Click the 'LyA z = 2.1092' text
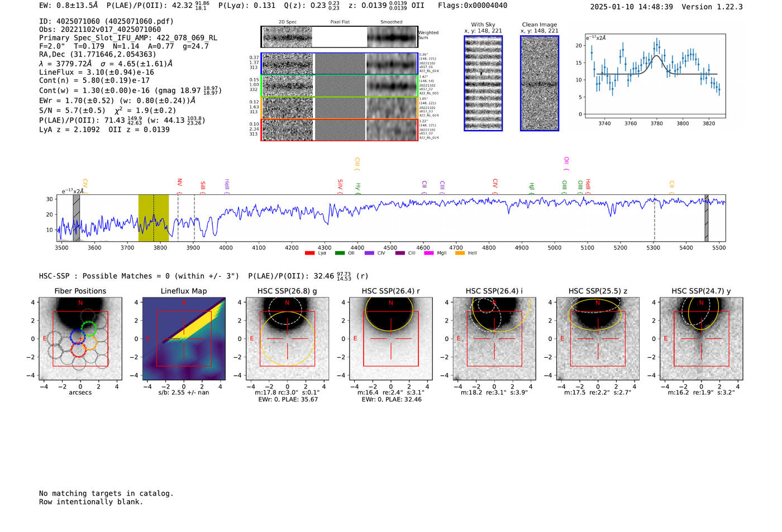The image size is (782, 532). coord(69,130)
